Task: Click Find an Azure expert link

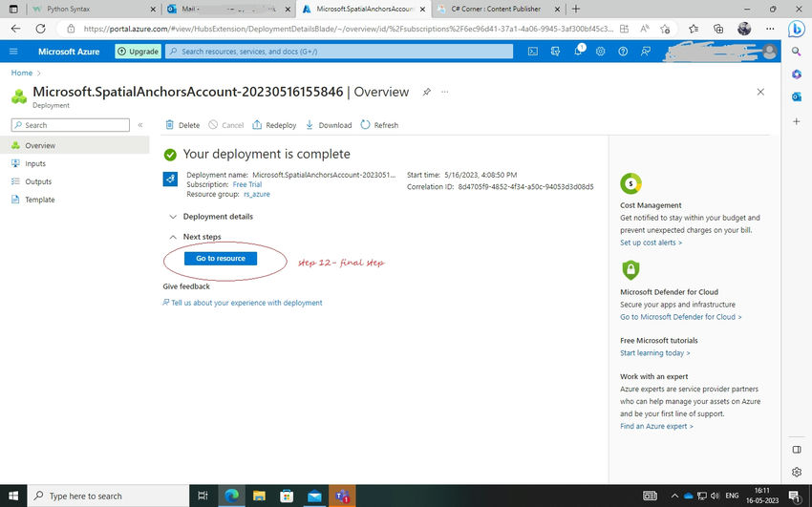Action: [x=656, y=426]
